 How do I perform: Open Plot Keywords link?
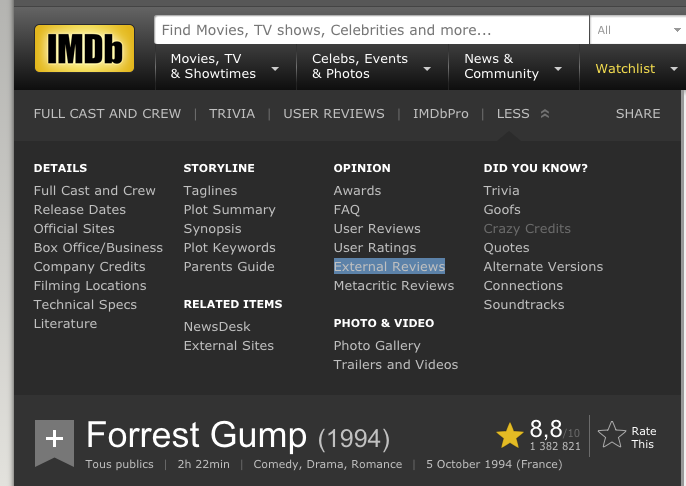[229, 248]
